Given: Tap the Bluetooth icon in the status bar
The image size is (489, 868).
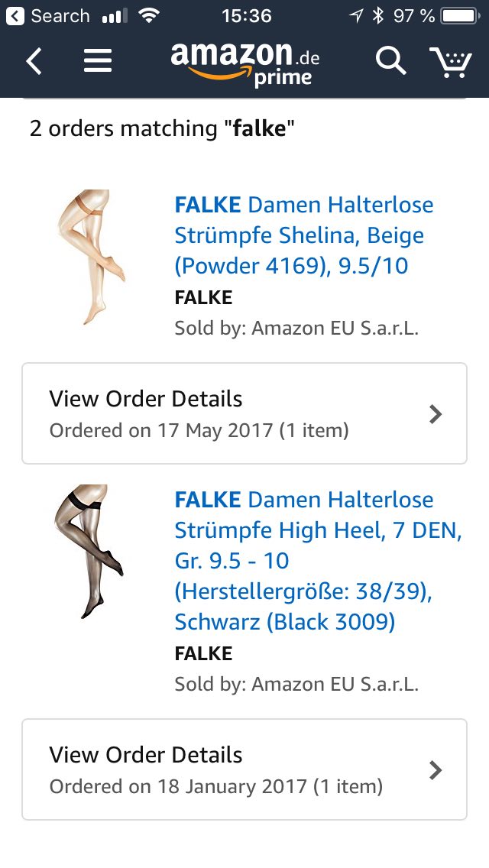Looking at the screenshot, I should (x=378, y=16).
